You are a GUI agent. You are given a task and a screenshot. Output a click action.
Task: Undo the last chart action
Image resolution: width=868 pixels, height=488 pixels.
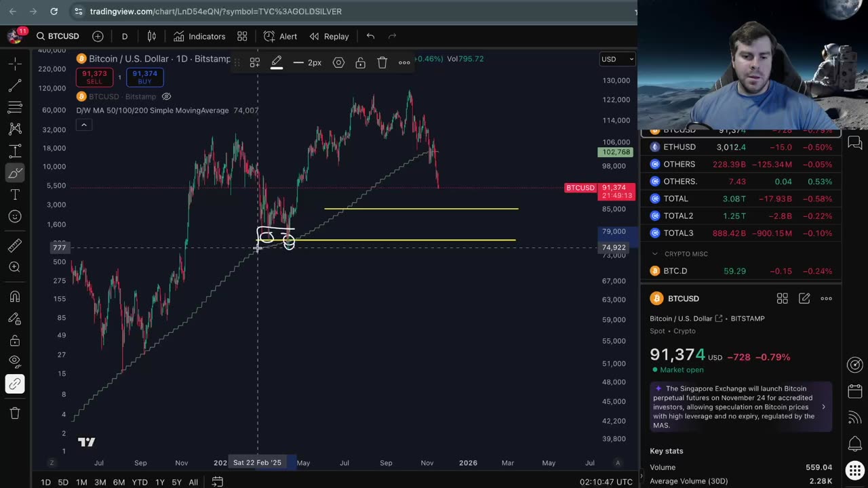click(370, 36)
